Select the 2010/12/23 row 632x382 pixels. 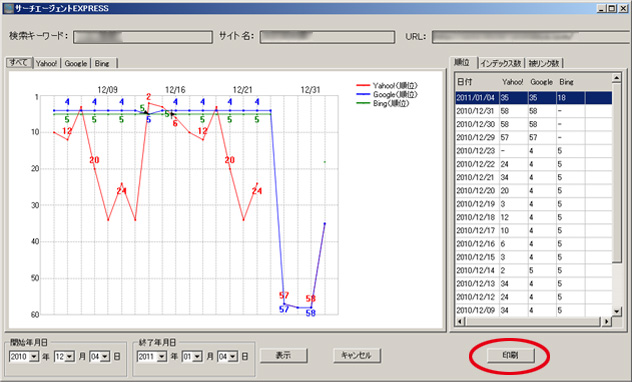[x=534, y=151]
